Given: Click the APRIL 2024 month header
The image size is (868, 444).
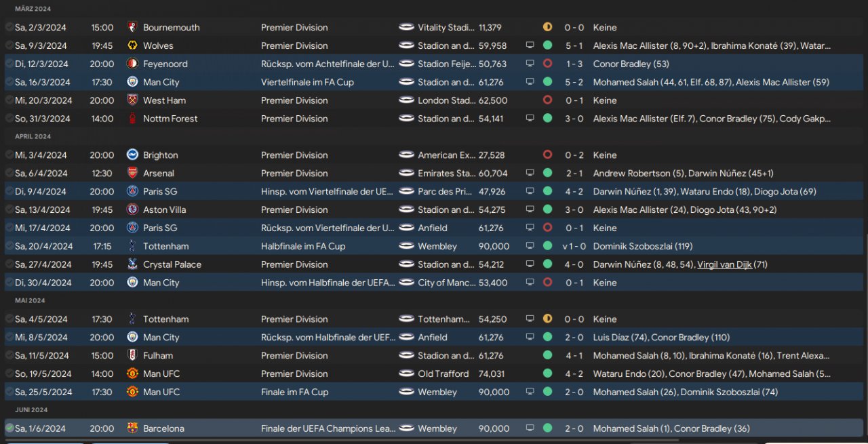Looking at the screenshot, I should coord(33,136).
